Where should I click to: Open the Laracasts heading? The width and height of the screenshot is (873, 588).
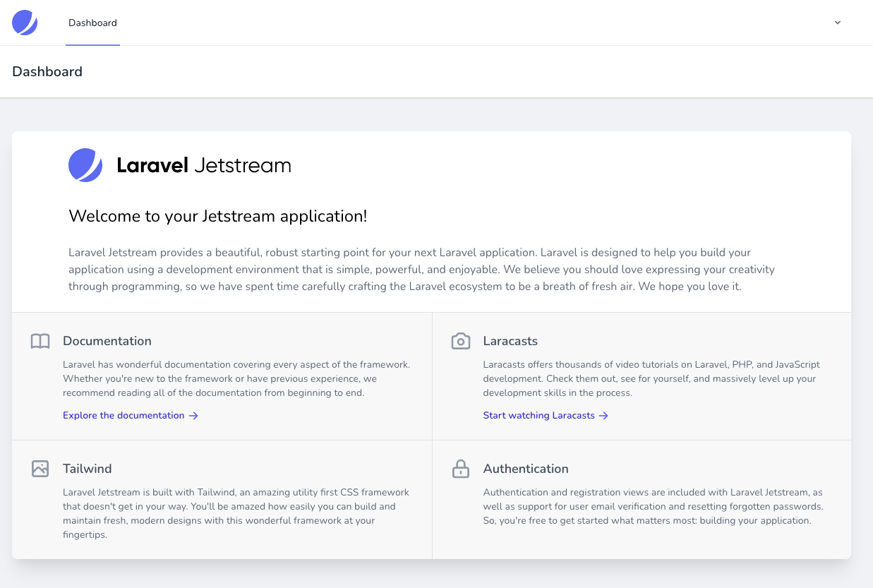click(510, 341)
